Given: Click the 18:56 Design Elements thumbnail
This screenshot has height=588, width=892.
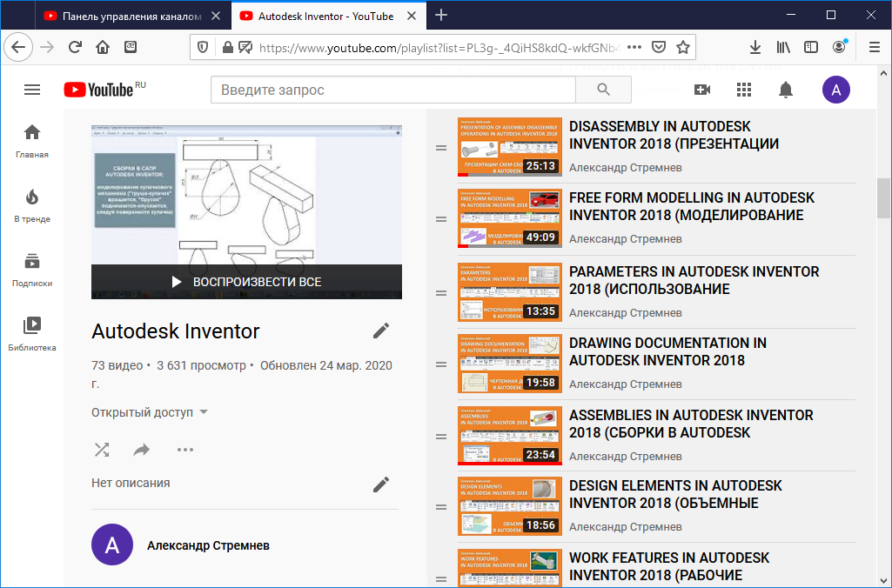Looking at the screenshot, I should [x=510, y=506].
